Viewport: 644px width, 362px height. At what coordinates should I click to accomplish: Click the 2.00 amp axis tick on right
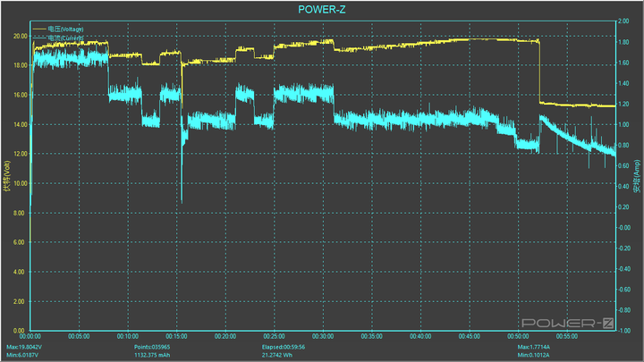[623, 21]
